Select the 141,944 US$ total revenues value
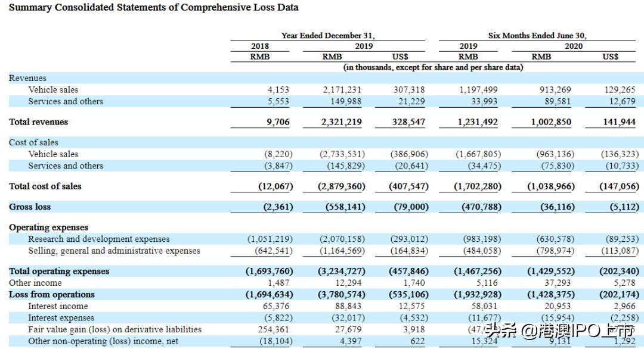The width and height of the screenshot is (644, 349). pos(619,122)
